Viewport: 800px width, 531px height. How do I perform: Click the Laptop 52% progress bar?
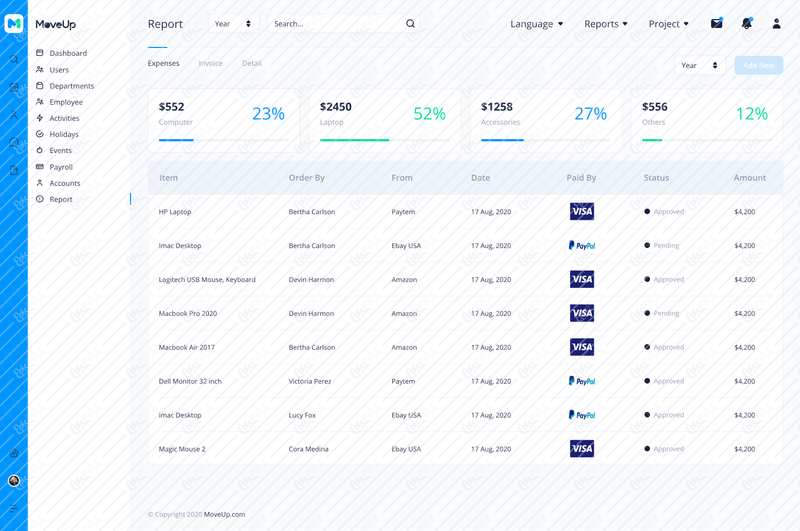pyautogui.click(x=385, y=140)
